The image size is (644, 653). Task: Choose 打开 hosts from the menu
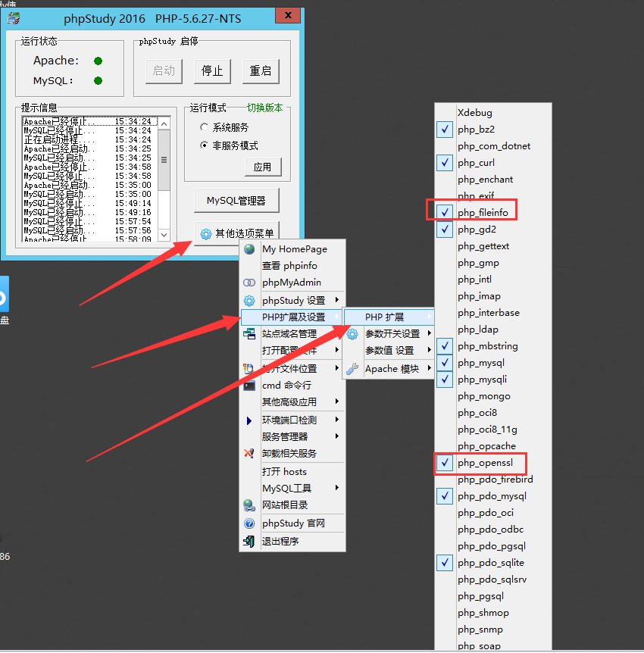click(292, 471)
